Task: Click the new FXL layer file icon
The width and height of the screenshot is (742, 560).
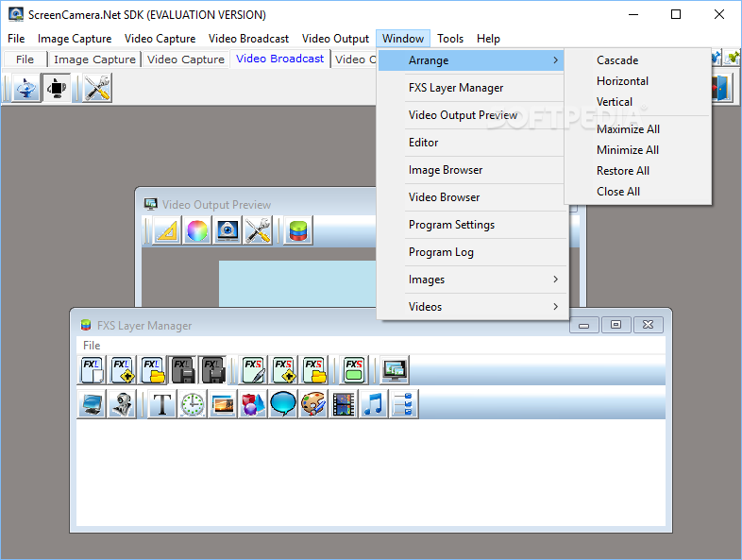Action: coord(92,369)
